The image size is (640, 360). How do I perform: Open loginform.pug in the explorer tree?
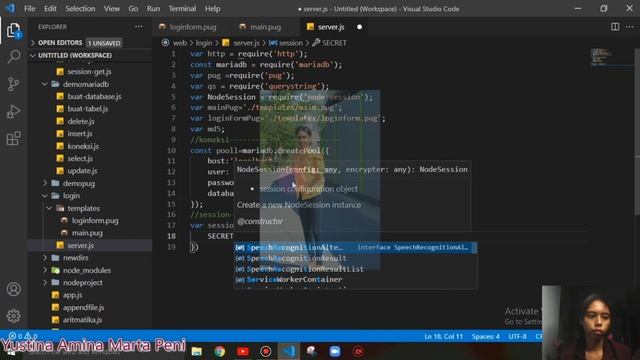95,221
